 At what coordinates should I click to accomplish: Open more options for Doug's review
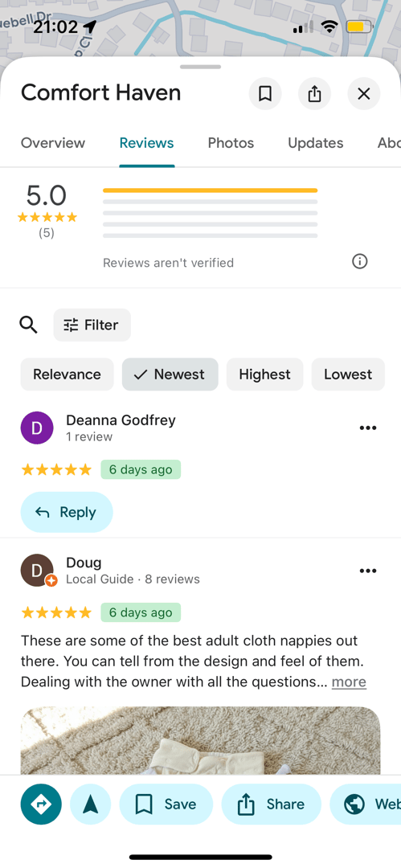pos(368,571)
